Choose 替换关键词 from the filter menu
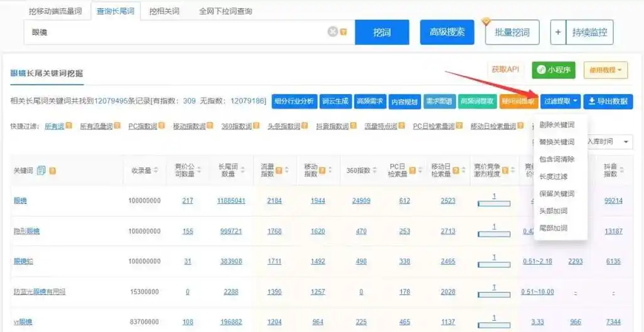Image resolution: width=644 pixels, height=332 pixels. pos(557,142)
